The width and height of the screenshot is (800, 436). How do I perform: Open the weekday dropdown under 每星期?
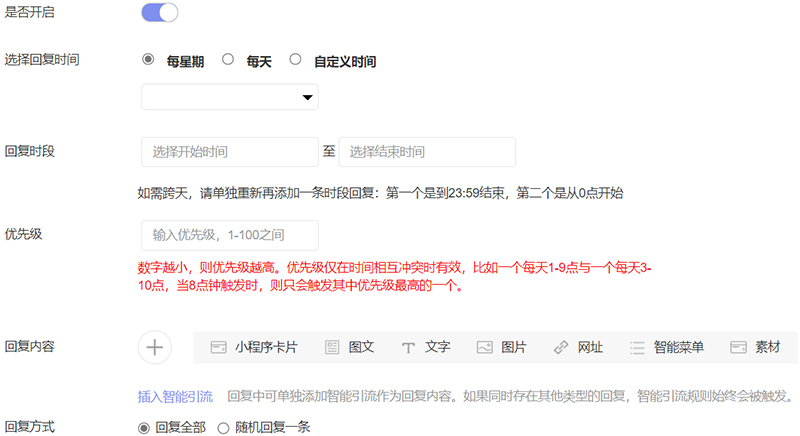[230, 97]
